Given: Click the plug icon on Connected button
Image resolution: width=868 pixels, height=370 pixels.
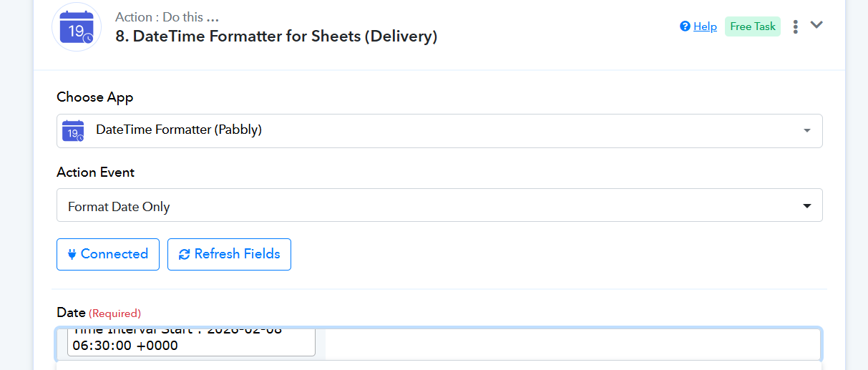Looking at the screenshot, I should tap(72, 254).
